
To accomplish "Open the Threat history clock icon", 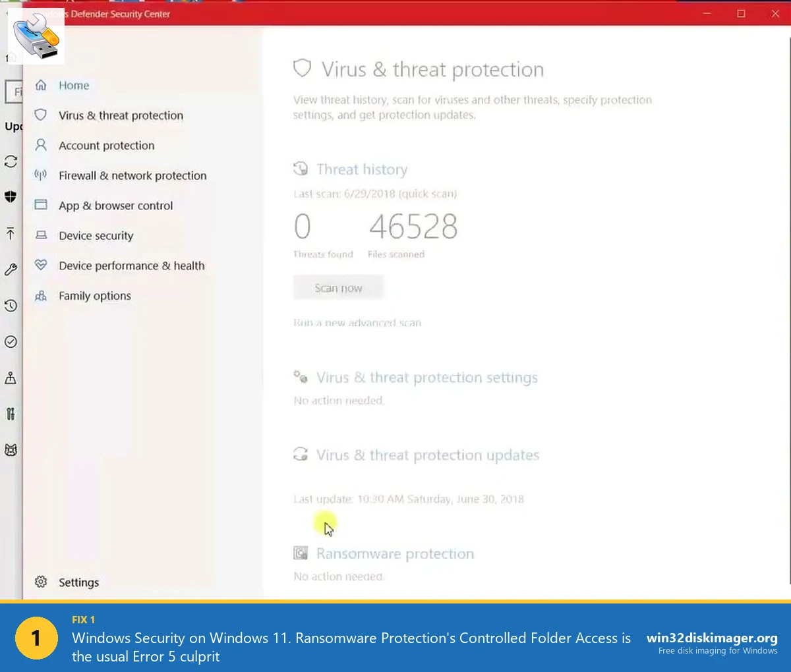I will (x=301, y=169).
